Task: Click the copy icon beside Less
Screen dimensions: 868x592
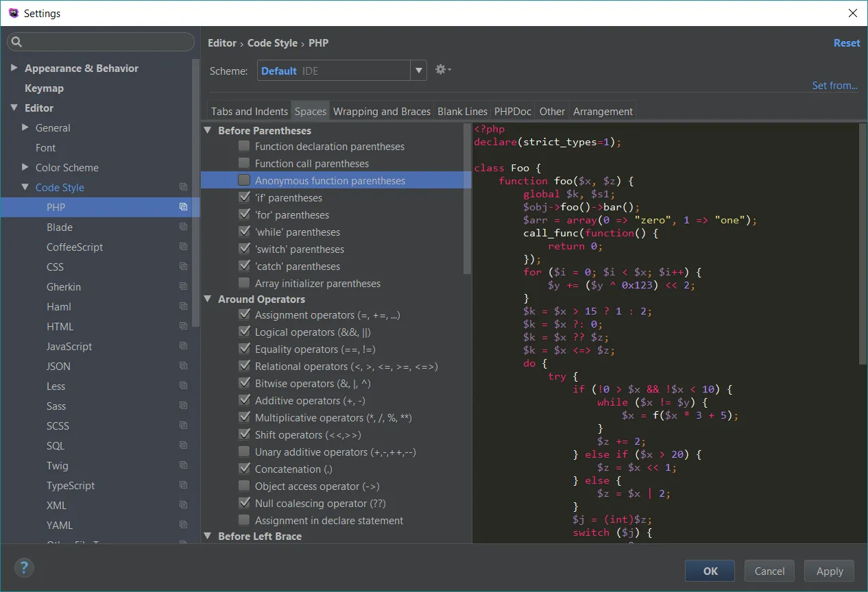Action: click(x=183, y=386)
